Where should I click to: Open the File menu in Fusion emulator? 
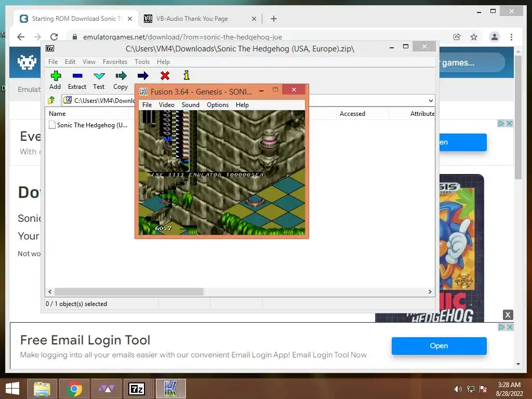coord(147,105)
